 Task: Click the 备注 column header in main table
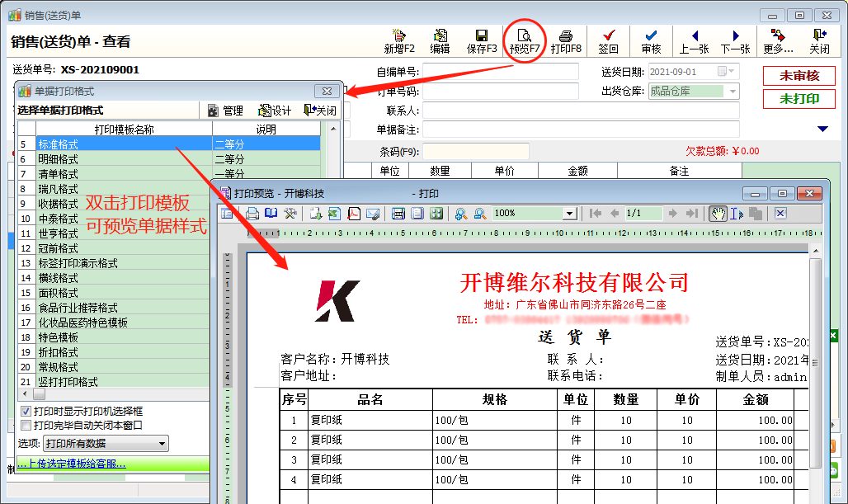679,171
